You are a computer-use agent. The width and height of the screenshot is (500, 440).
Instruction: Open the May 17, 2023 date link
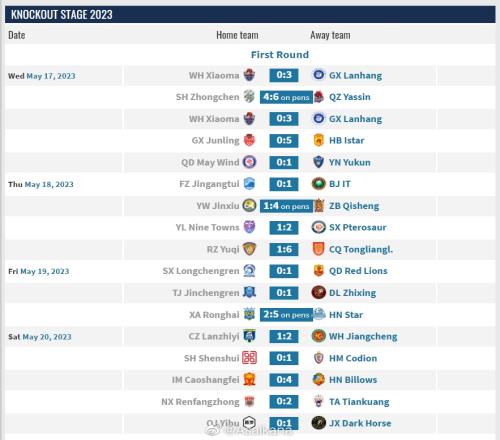51,76
